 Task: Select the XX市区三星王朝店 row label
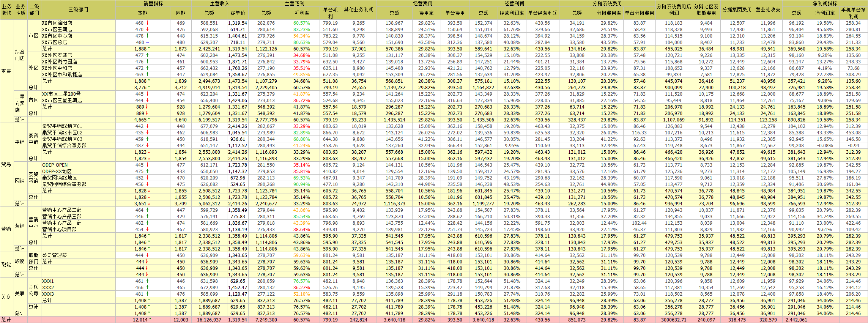[x=62, y=101]
